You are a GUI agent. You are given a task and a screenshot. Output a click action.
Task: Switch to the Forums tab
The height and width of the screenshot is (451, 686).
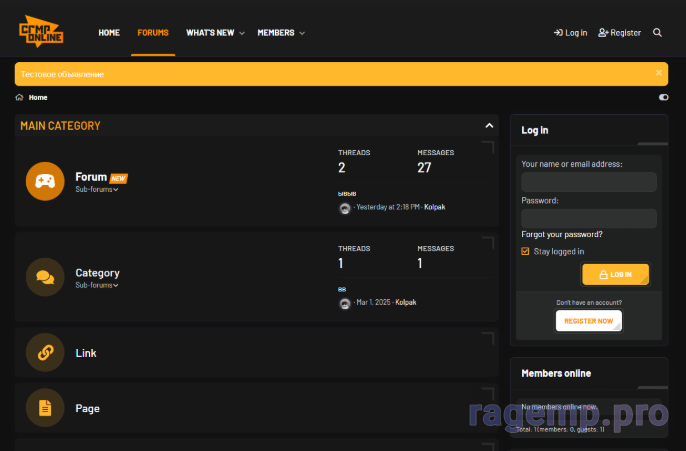[x=153, y=32]
